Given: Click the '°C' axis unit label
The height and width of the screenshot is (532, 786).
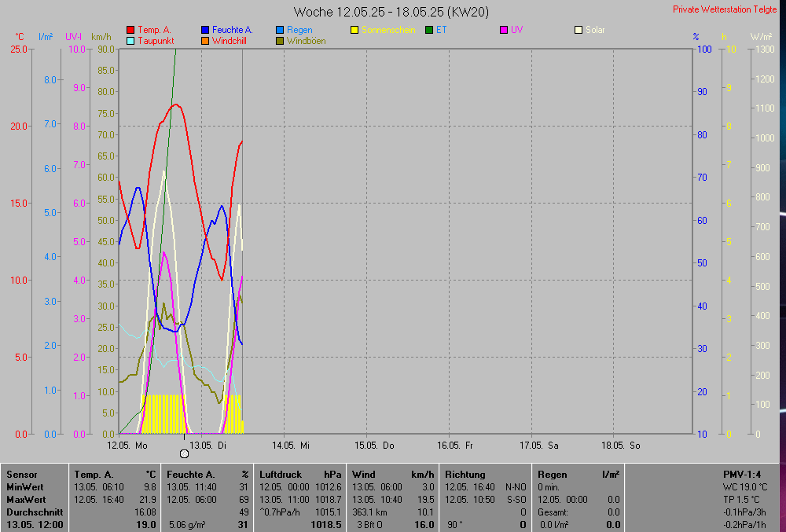Looking at the screenshot, I should click(x=19, y=37).
